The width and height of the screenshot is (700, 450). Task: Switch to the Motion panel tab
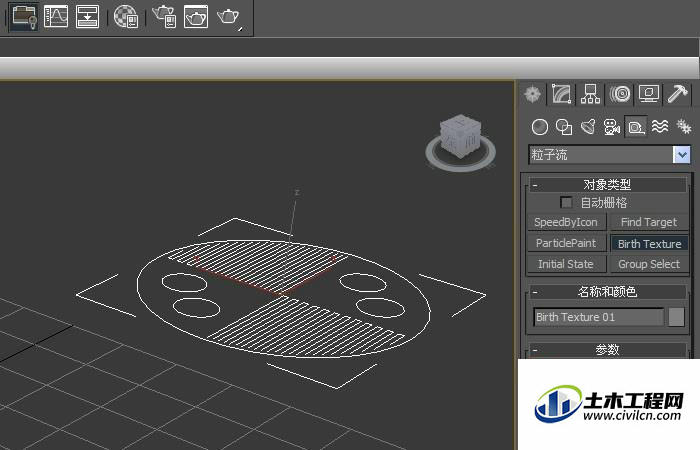[x=620, y=94]
